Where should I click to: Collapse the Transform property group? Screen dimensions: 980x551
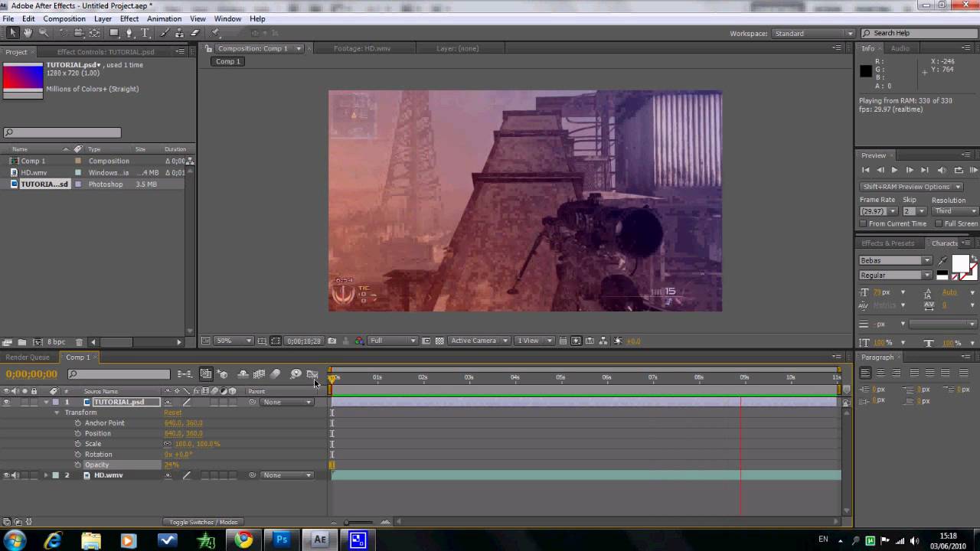57,412
